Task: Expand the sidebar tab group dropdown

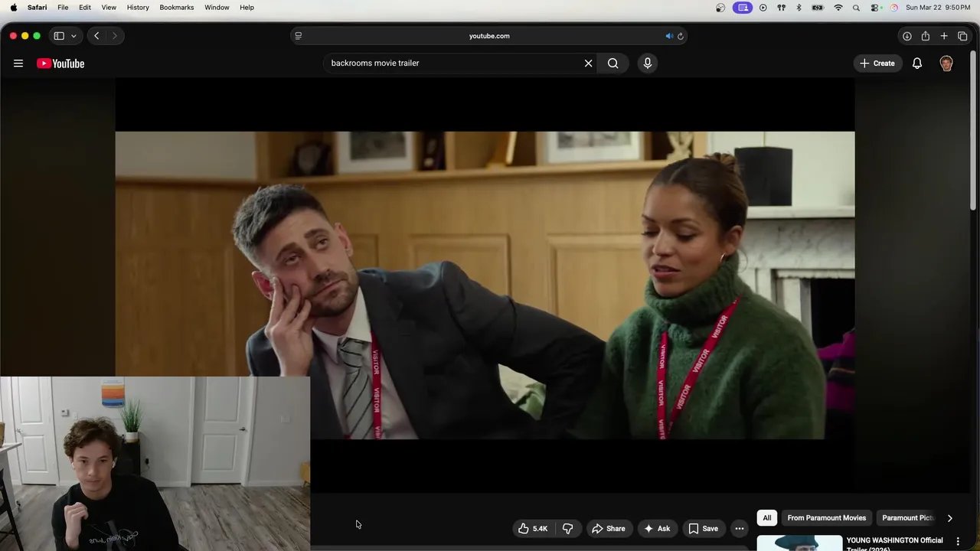Action: tap(73, 36)
